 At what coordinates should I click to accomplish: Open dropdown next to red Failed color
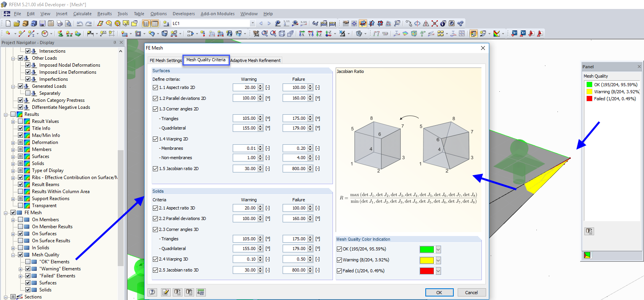click(438, 271)
